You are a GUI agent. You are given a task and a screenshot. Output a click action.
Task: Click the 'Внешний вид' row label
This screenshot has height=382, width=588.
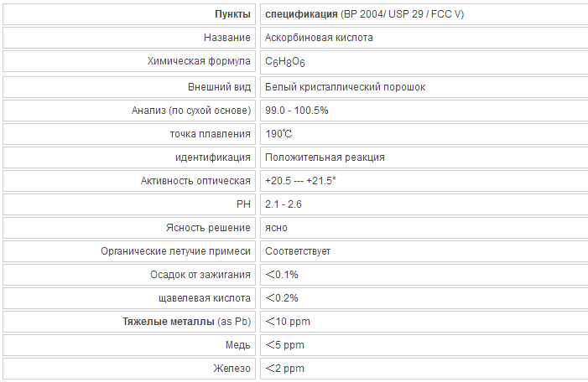219,87
